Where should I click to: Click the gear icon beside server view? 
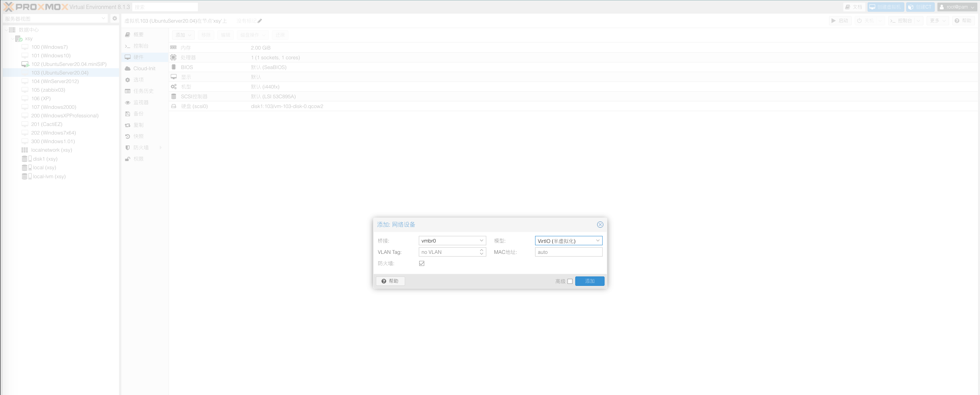[115, 18]
